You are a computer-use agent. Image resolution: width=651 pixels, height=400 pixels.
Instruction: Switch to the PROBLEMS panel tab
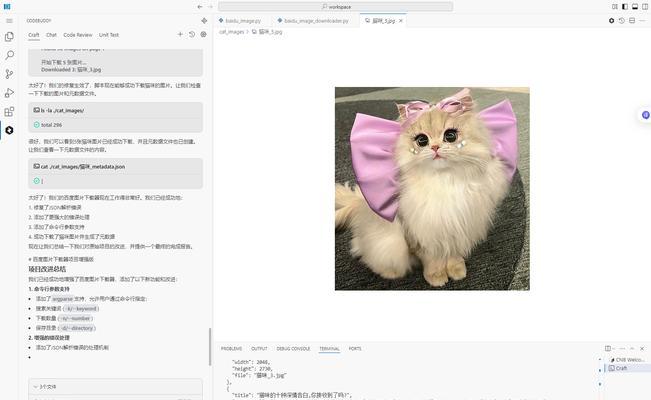(231, 348)
